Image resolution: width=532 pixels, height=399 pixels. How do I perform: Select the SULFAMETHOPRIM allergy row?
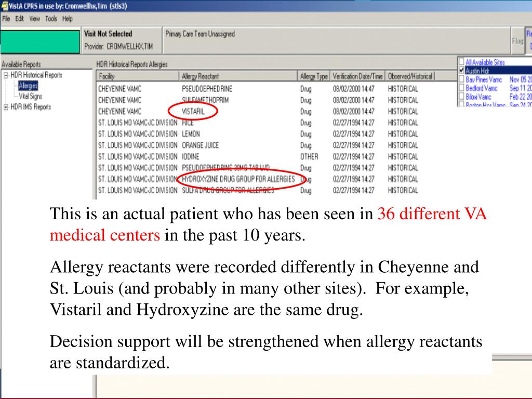[x=259, y=100]
